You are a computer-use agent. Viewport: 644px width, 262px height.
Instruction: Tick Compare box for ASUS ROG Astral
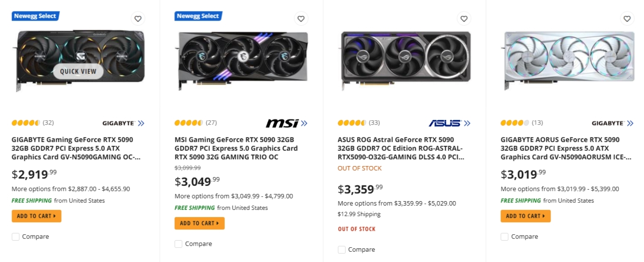point(342,250)
